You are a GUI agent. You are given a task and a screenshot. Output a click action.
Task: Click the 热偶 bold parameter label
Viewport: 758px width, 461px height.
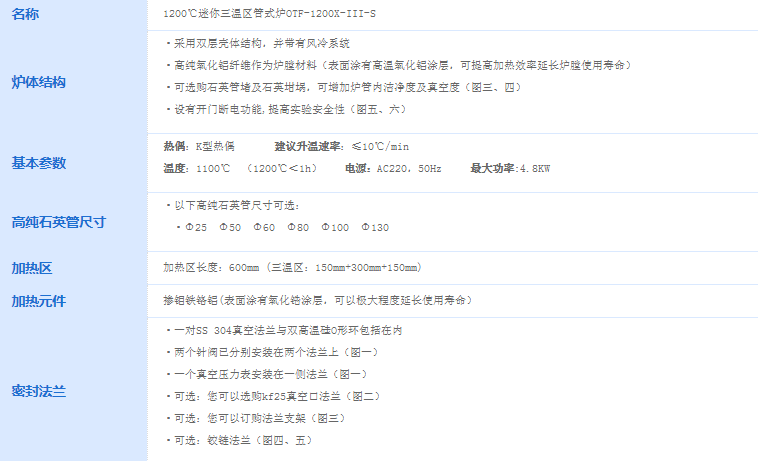click(x=174, y=146)
